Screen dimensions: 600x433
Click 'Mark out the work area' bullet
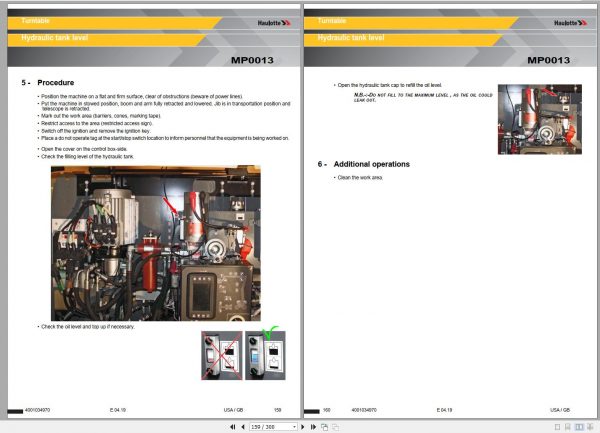[x=101, y=116]
